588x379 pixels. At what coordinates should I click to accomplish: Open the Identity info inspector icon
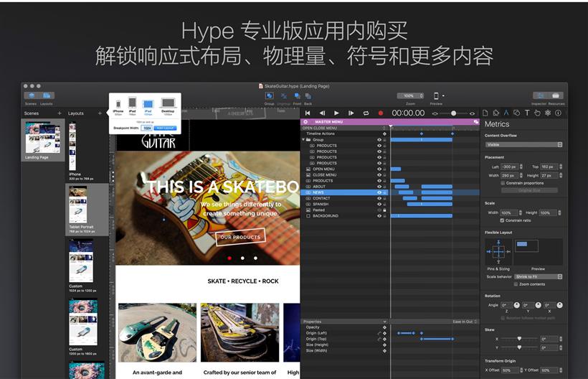558,113
